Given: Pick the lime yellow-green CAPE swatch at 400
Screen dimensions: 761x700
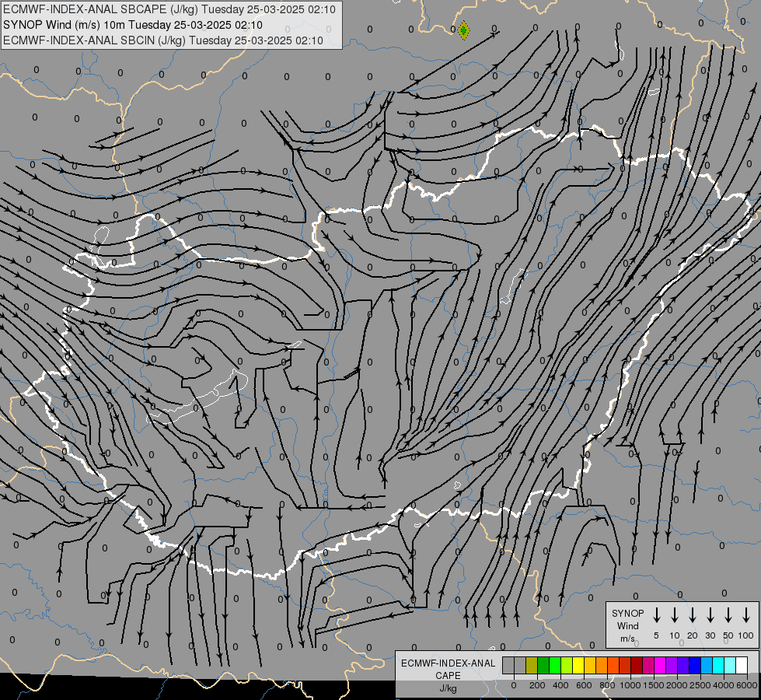Looking at the screenshot, I should [567, 665].
